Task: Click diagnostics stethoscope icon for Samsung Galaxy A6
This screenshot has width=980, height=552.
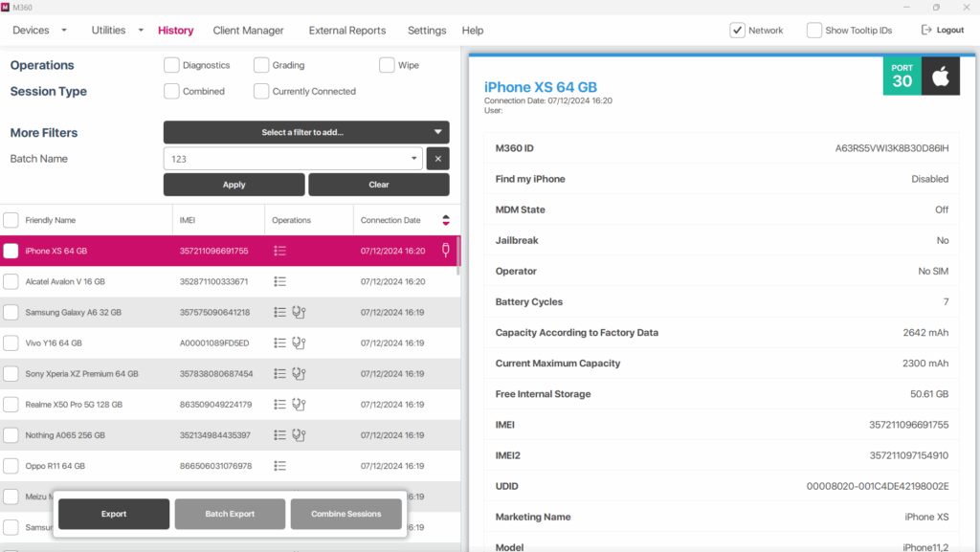Action: [299, 312]
